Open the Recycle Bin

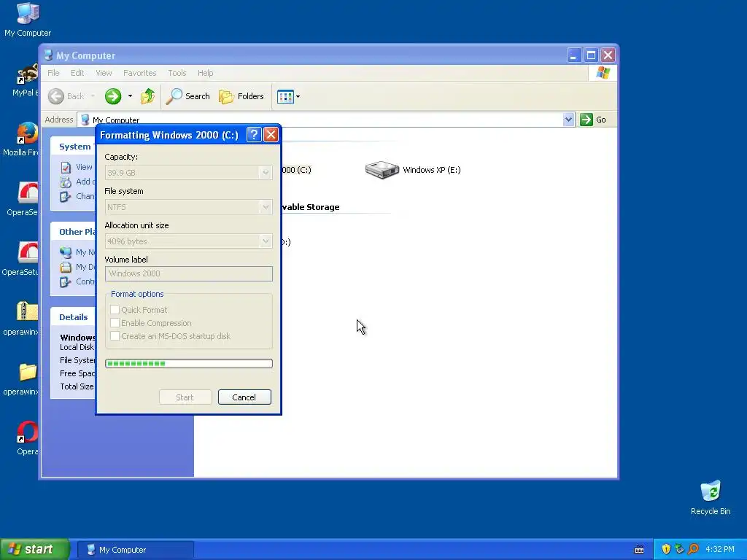pos(711,497)
